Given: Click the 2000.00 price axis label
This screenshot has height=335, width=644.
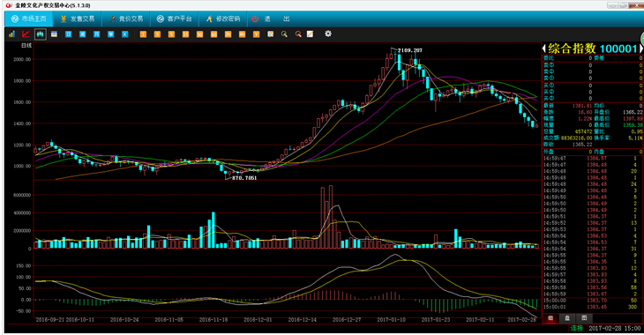Looking at the screenshot, I should tap(22, 60).
